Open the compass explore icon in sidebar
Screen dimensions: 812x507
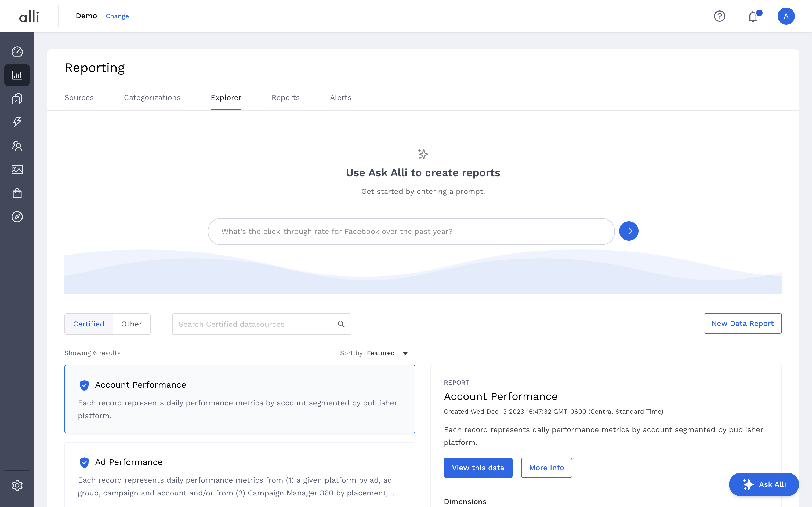click(x=17, y=217)
